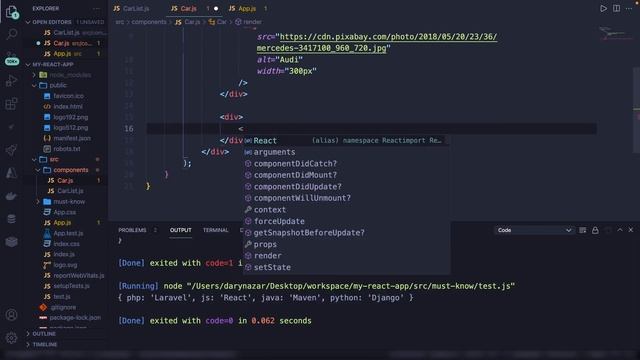Toggle output scroll lock
This screenshot has height=360, width=640.
pyautogui.click(x=595, y=230)
